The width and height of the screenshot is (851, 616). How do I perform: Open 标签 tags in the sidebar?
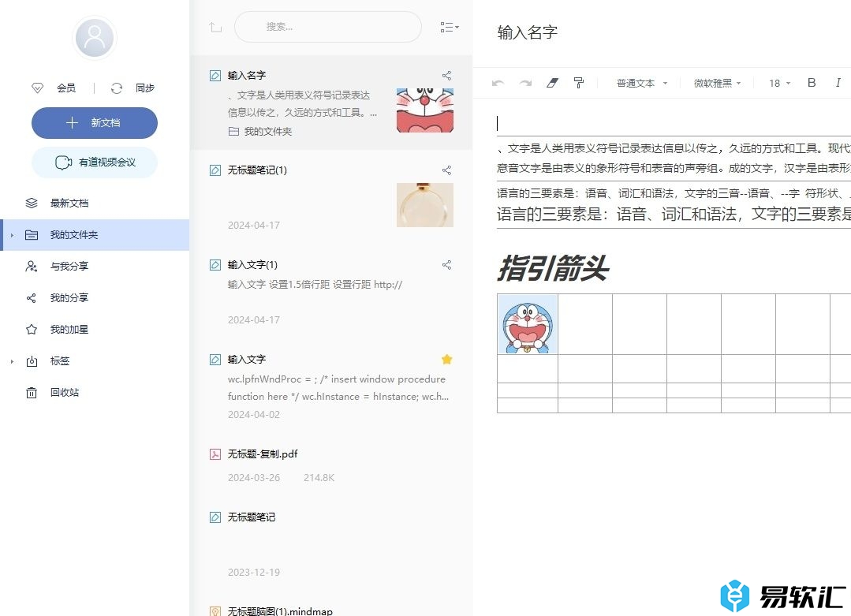coord(60,360)
